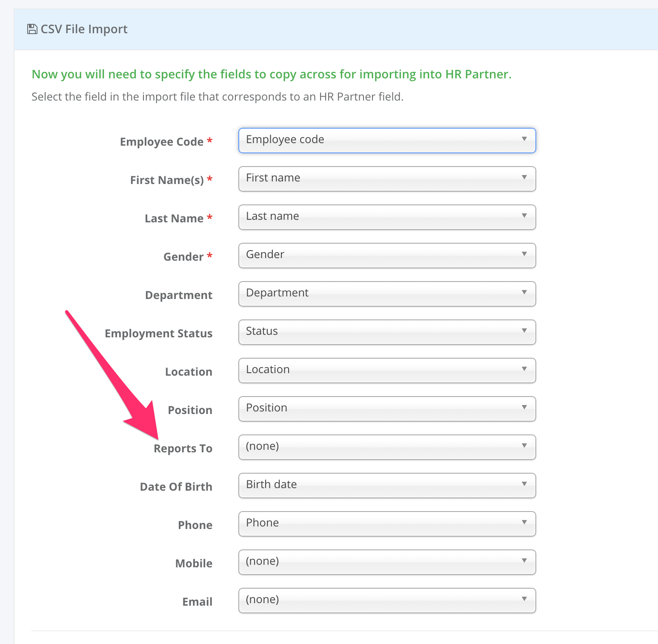Image resolution: width=658 pixels, height=644 pixels.
Task: Click the Location label
Action: click(x=189, y=372)
